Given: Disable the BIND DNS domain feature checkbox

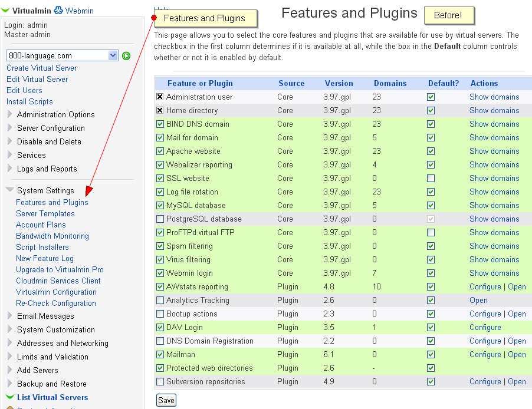Looking at the screenshot, I should [x=160, y=124].
